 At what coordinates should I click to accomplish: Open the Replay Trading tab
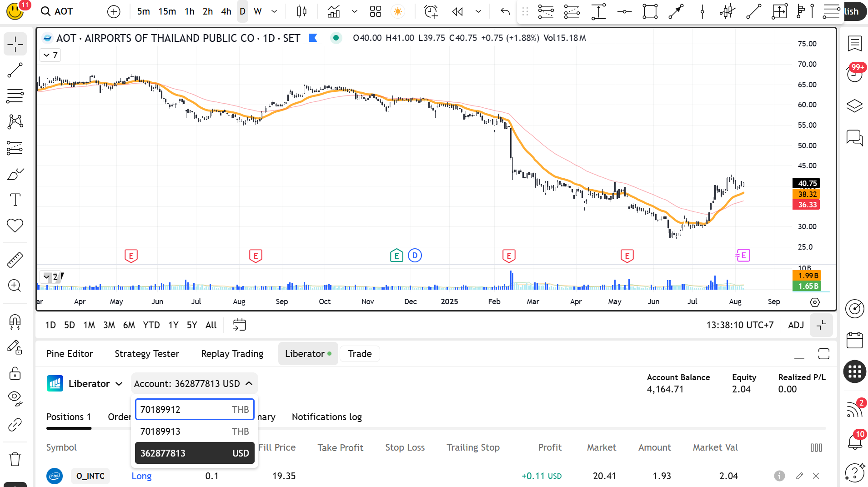[232, 354]
